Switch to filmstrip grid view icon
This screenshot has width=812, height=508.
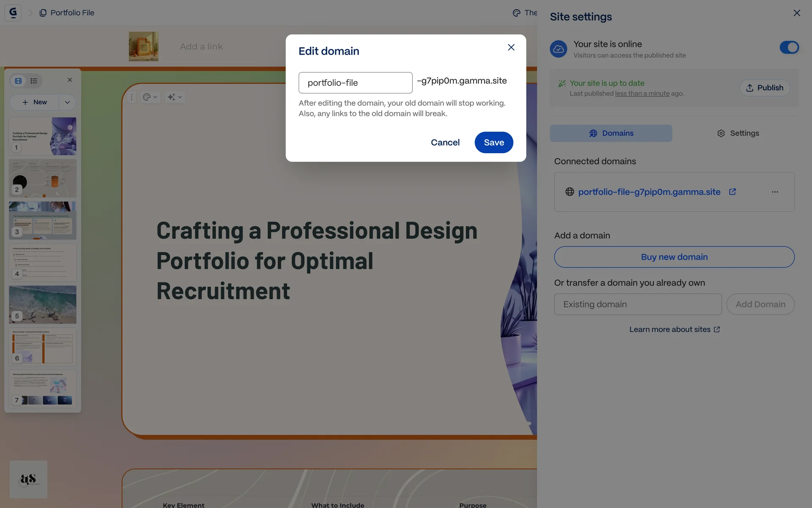point(18,81)
